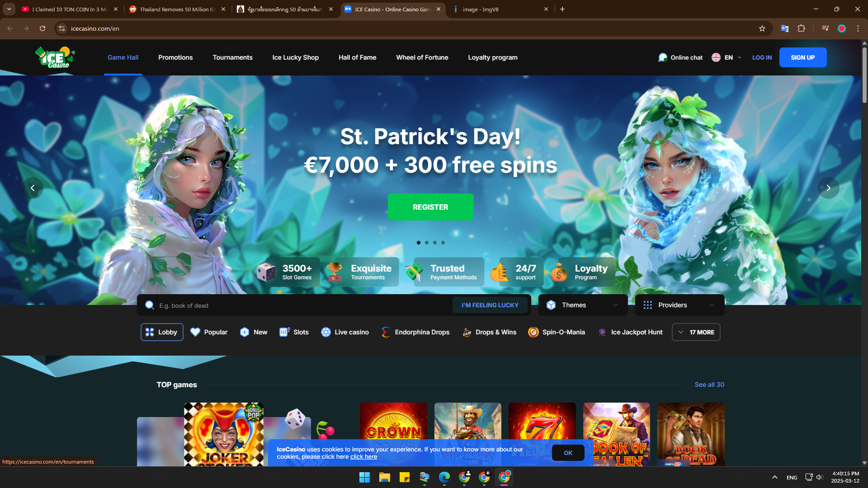Open the browser Extensions puzzle icon
The image size is (868, 488).
coord(801,28)
